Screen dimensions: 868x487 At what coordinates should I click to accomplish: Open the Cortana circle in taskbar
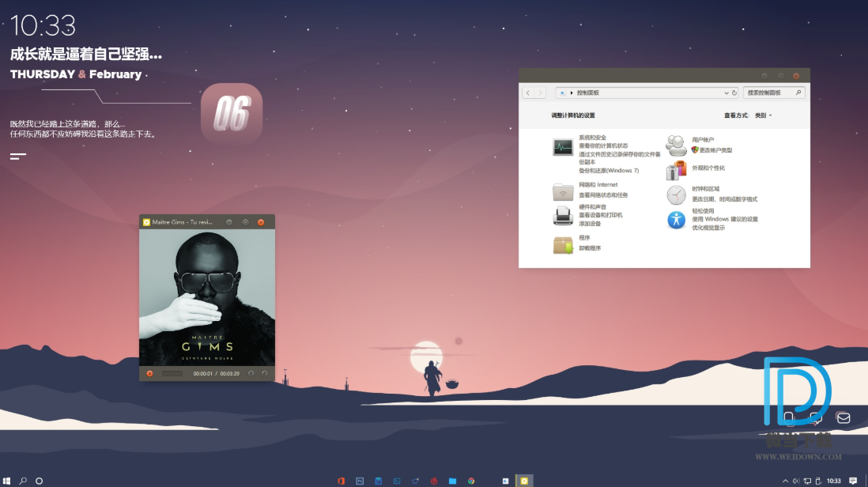pyautogui.click(x=40, y=481)
